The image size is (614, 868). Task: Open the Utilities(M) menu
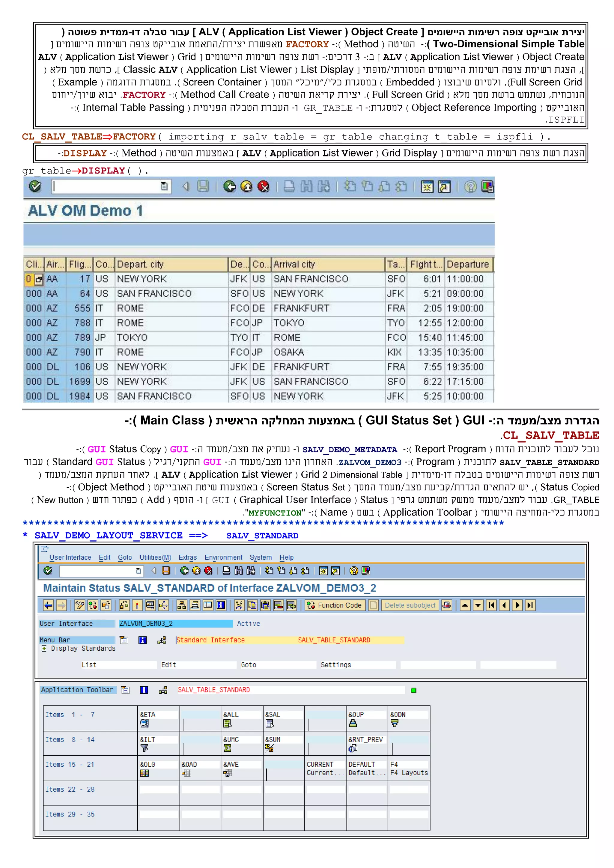155,557
